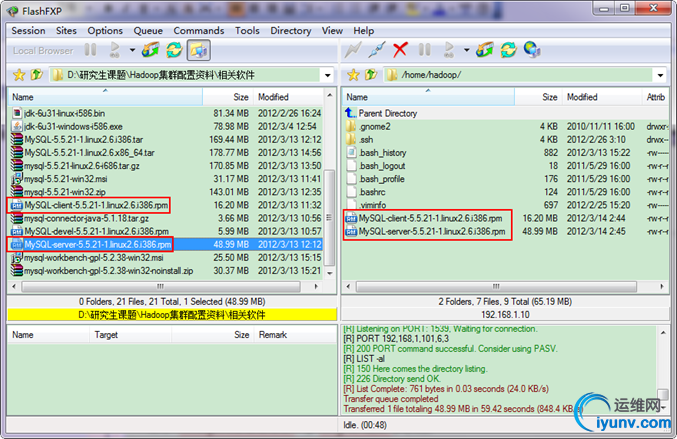Click the local path field D:\研究生课题
The height and width of the screenshot is (439, 677).
tap(186, 75)
